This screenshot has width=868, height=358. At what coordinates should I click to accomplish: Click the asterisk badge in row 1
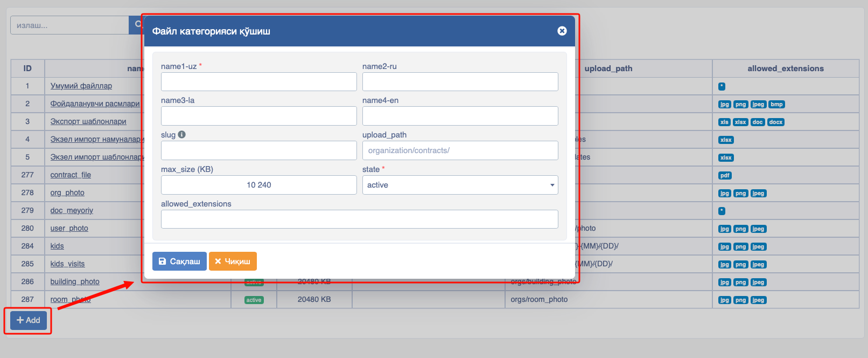point(722,86)
